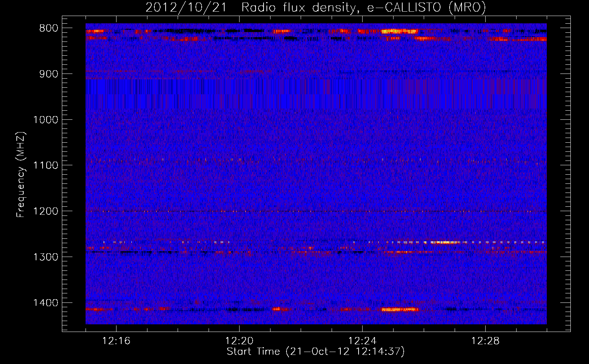Click the bright yellow burst near 800 MHz after 12:24
589x364 pixels.
[399, 31]
